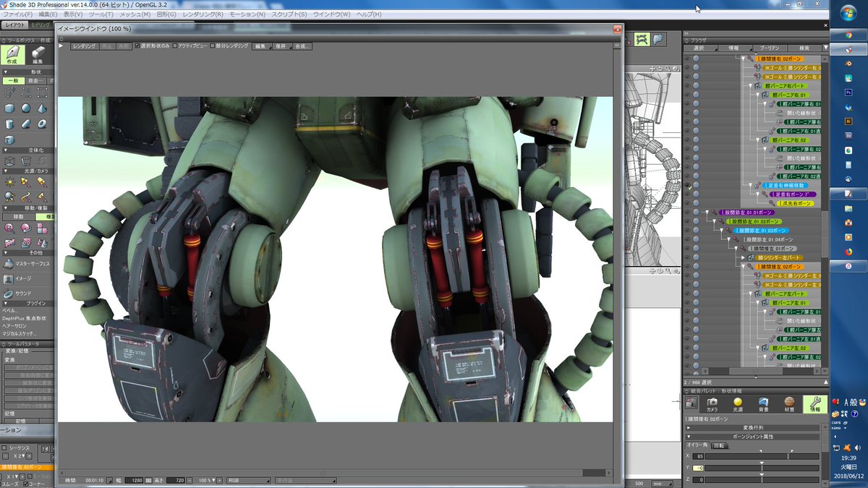The height and width of the screenshot is (488, 868).
Task: Toggle visibility eye for 膝間接右 02ボーン row
Action: point(687,58)
